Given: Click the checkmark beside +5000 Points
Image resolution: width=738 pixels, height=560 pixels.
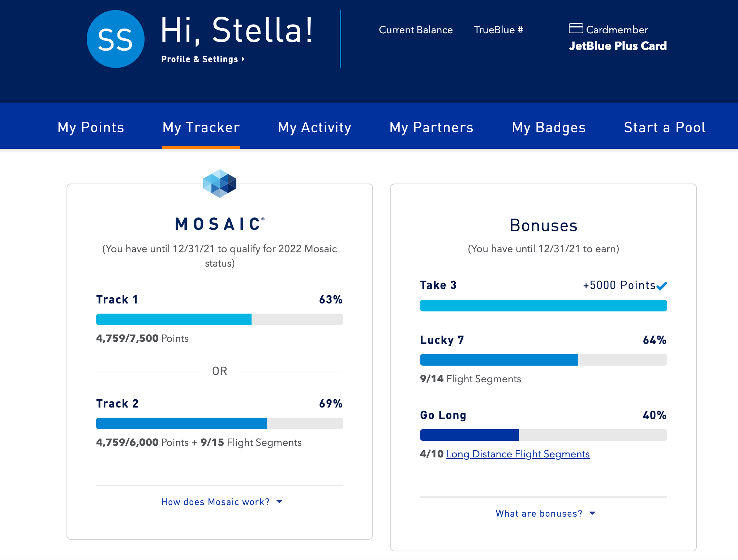Looking at the screenshot, I should pyautogui.click(x=662, y=285).
